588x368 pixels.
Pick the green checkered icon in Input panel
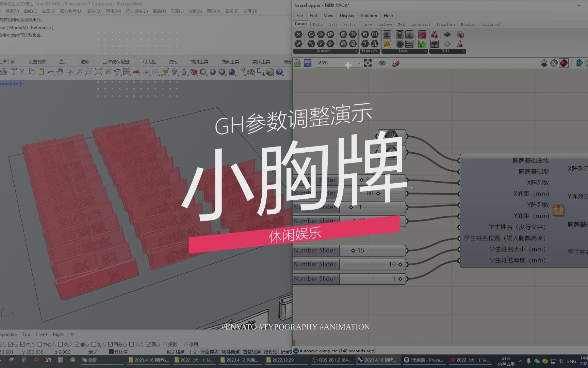422,44
